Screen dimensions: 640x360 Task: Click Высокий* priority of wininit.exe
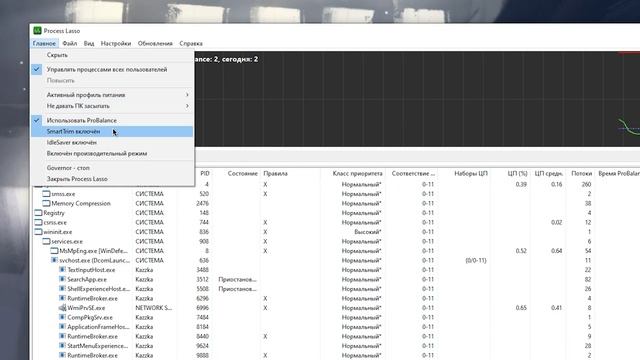(x=367, y=232)
